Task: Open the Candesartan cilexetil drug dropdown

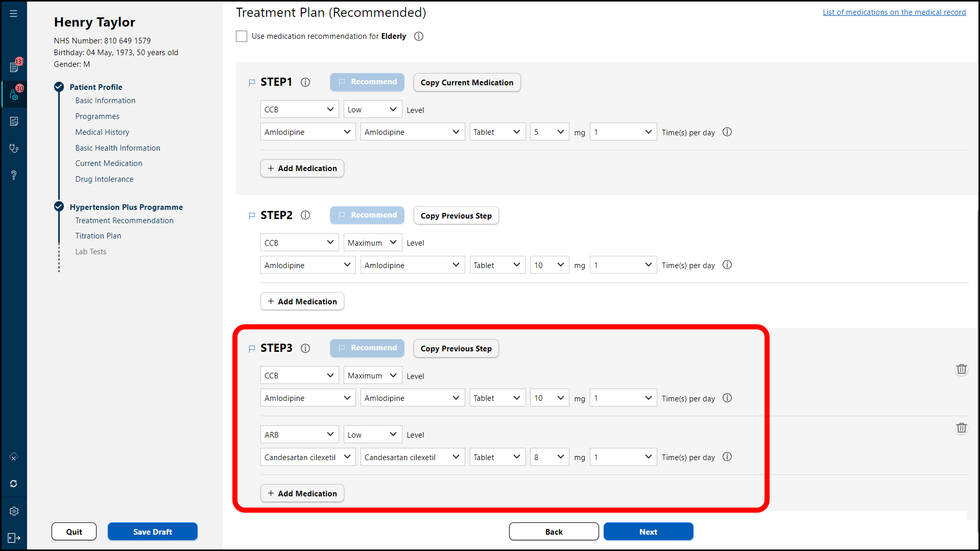Action: click(x=307, y=457)
